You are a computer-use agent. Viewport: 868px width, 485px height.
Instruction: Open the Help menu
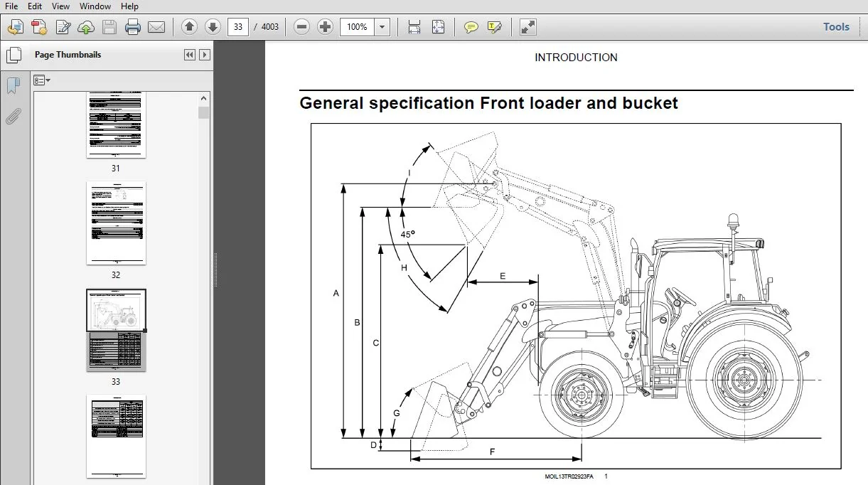(x=129, y=6)
